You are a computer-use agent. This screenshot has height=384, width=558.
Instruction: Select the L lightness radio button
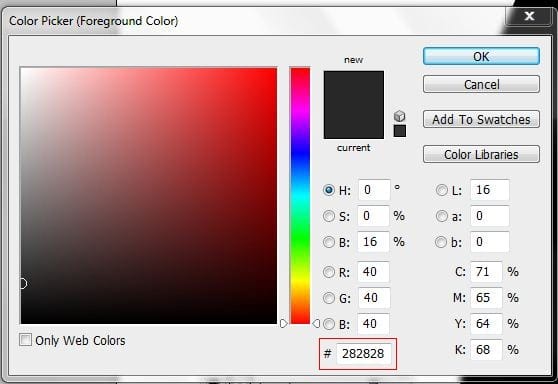pyautogui.click(x=442, y=190)
